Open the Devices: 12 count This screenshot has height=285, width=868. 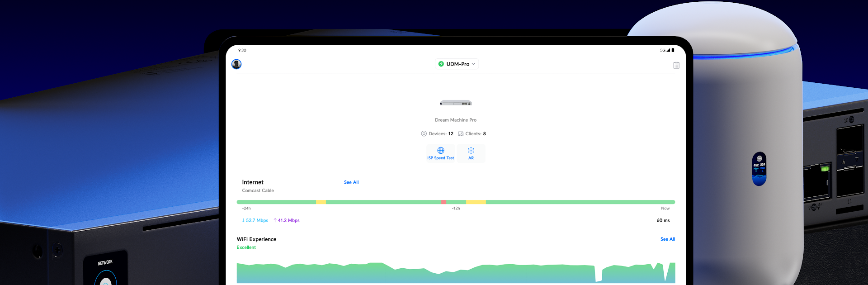(437, 133)
